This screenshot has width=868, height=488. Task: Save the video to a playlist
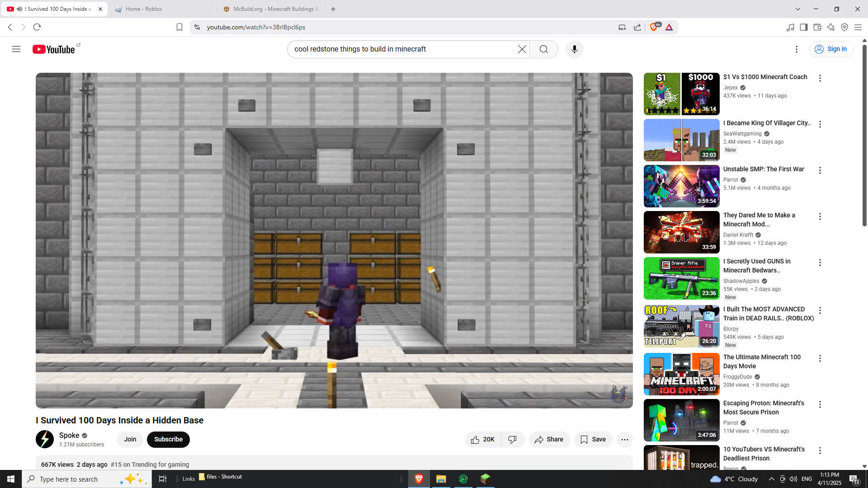(x=593, y=439)
